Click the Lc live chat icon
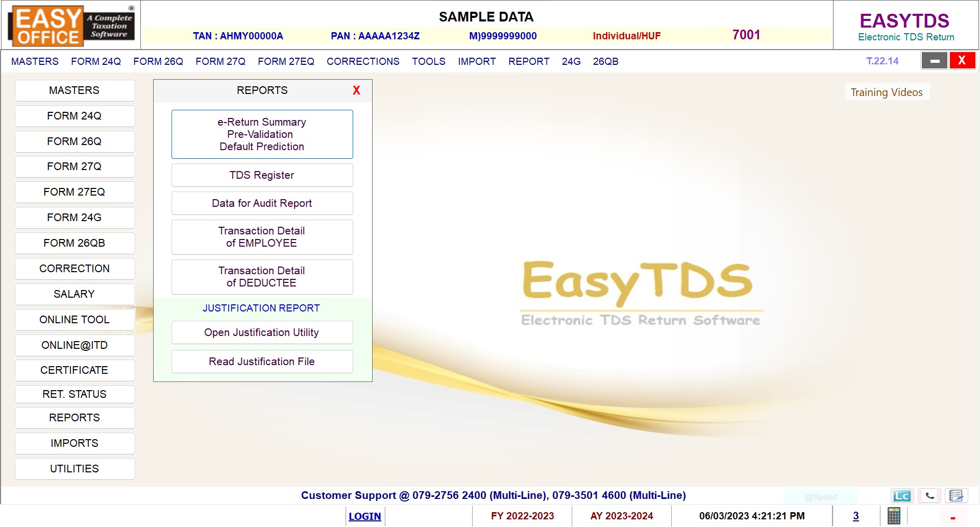Viewport: 980px width, 527px height. (902, 495)
